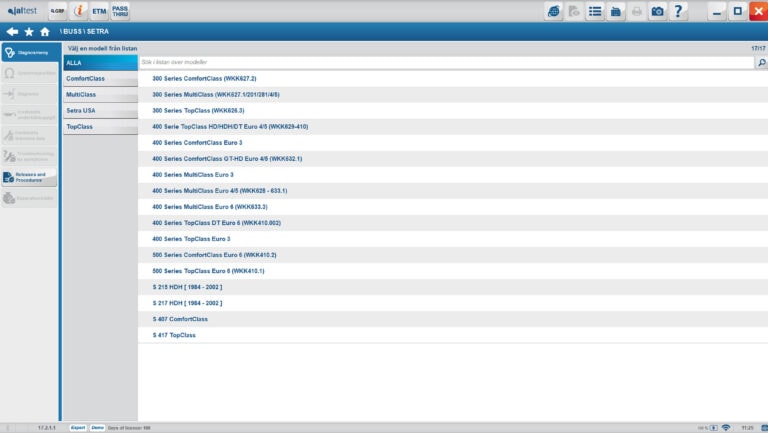Launch the Pass Thru mode button
The width and height of the screenshot is (768, 433).
[x=120, y=11]
